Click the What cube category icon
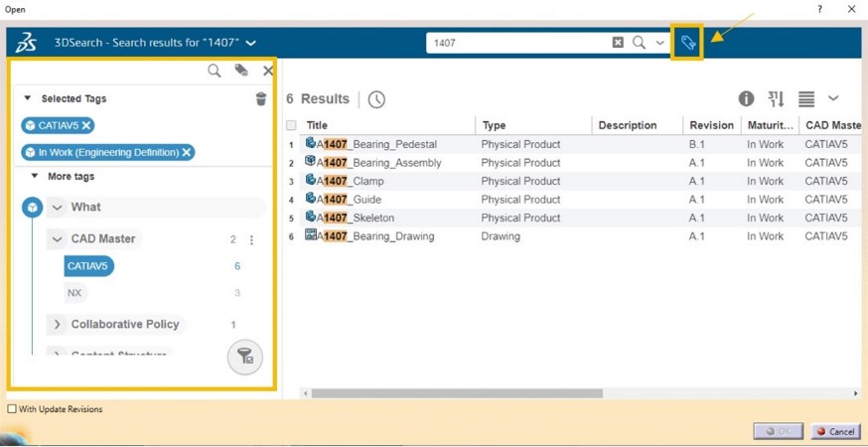 32,208
